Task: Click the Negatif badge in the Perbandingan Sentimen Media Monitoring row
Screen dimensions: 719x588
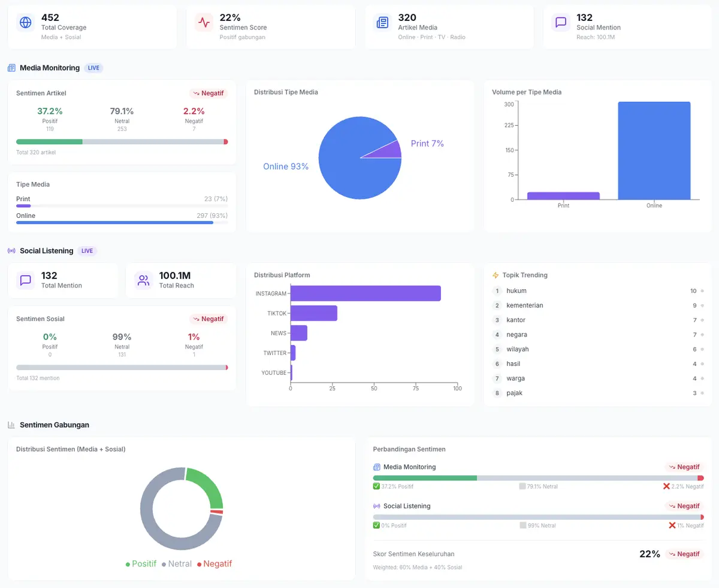Action: coord(684,467)
